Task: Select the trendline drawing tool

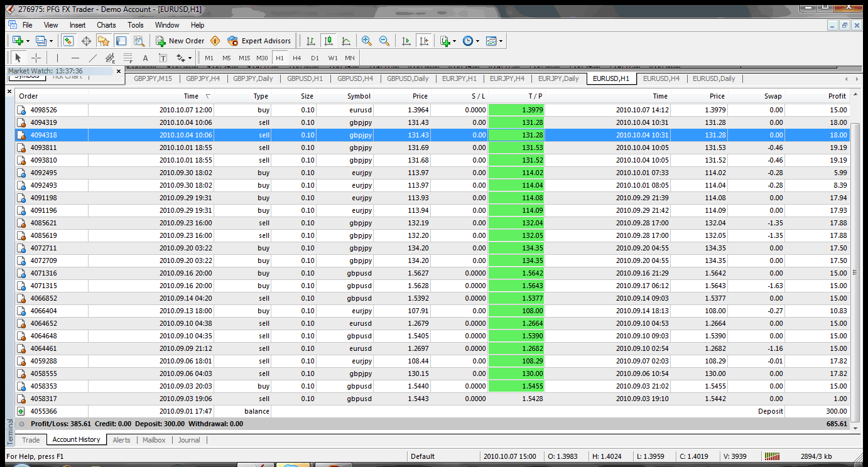Action: pos(92,58)
